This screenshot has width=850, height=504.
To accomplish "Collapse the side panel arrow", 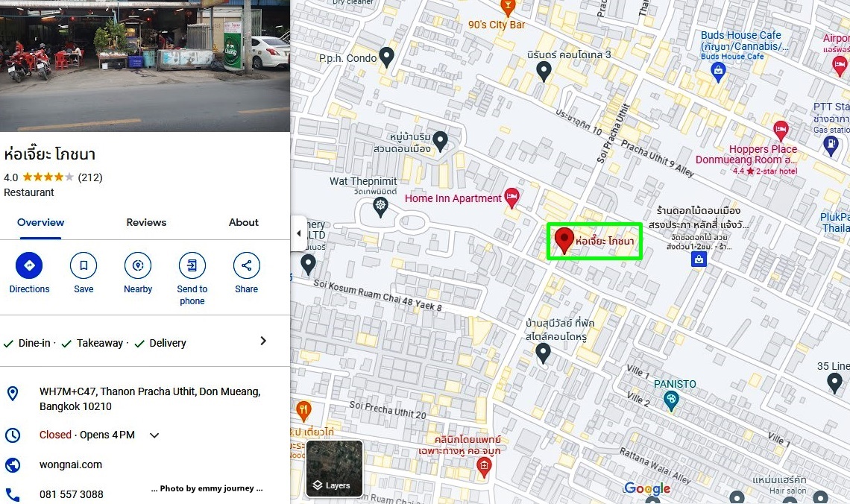I will 298,233.
